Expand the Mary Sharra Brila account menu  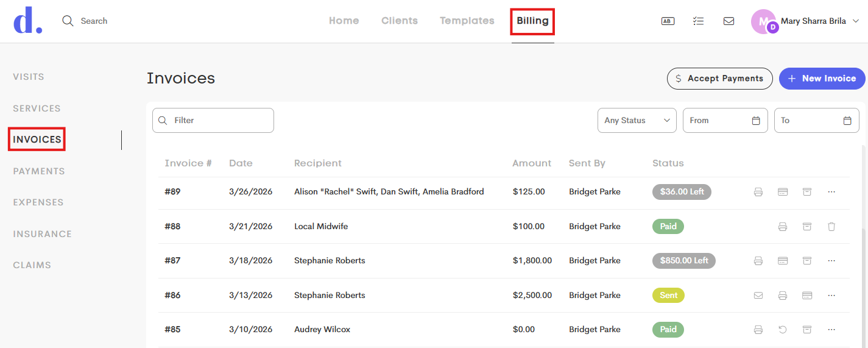855,21
